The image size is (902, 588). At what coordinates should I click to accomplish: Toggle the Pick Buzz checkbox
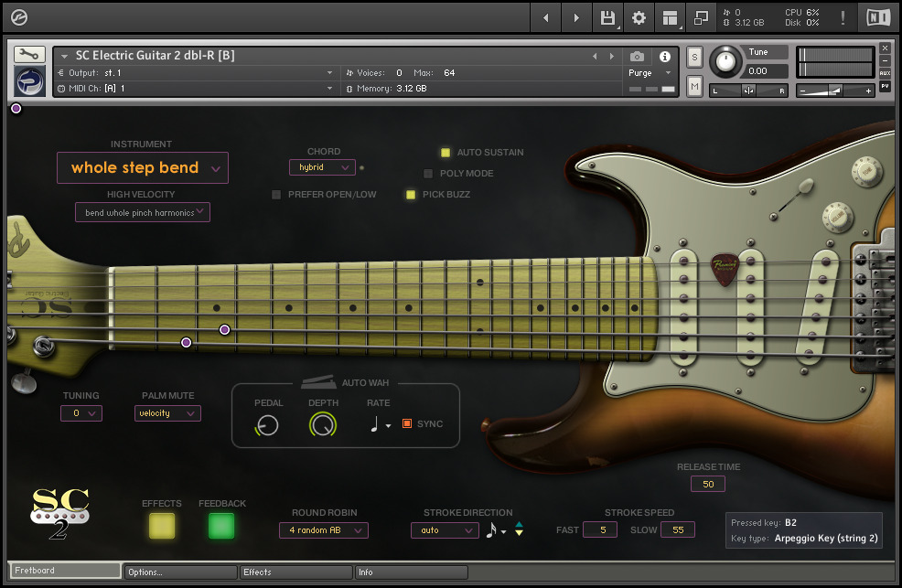point(411,195)
